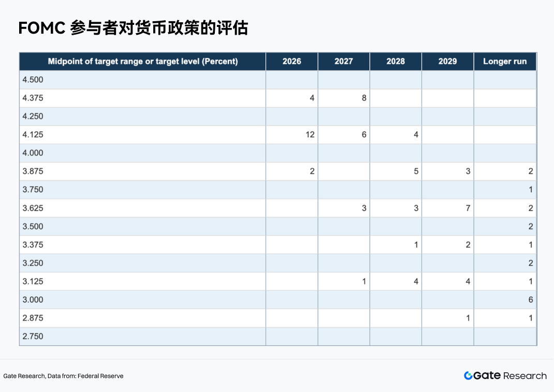This screenshot has width=554, height=392.
Task: Select the 3.875 row label
Action: 33,171
